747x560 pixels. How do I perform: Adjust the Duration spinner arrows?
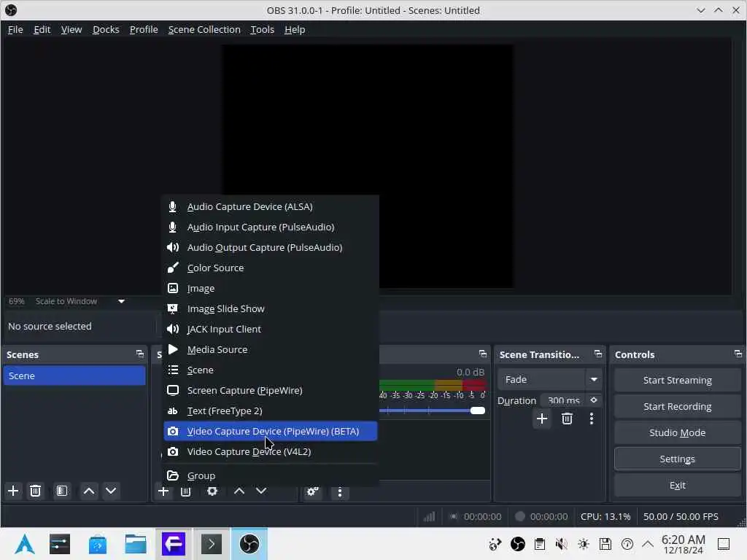pyautogui.click(x=594, y=400)
